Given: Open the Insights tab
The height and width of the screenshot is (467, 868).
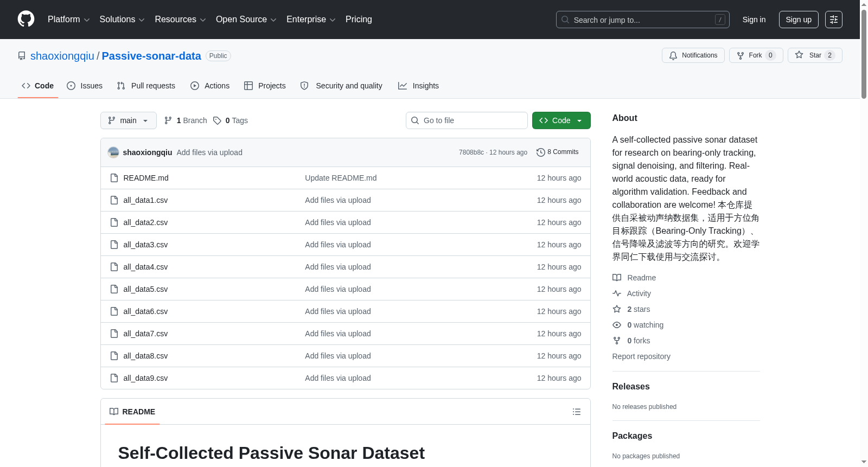Looking at the screenshot, I should click(x=418, y=86).
